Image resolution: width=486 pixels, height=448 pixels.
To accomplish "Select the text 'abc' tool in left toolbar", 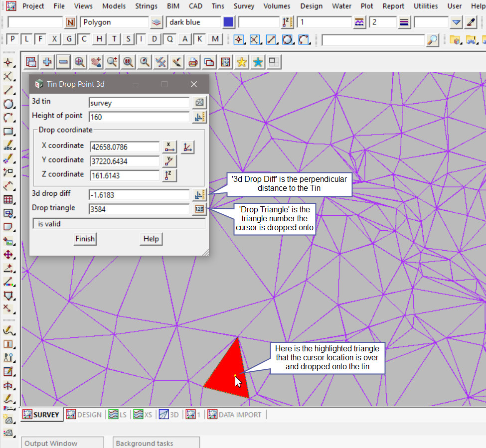I will pyautogui.click(x=8, y=146).
